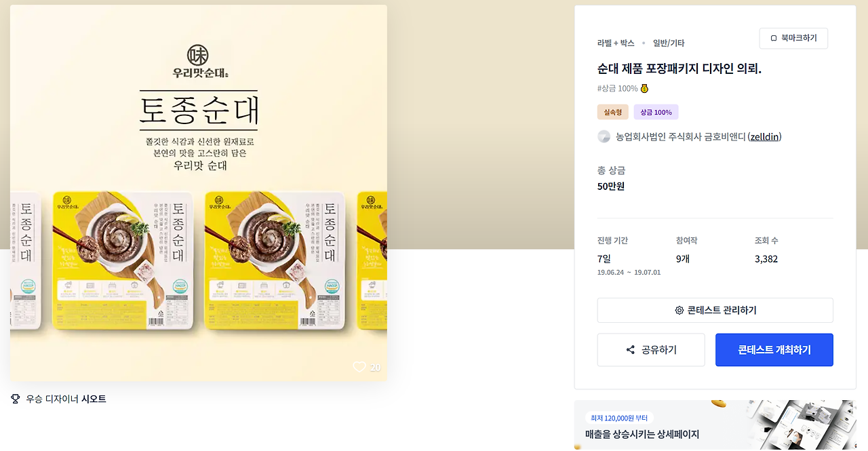Click the bookmark icon in 북마크하기
This screenshot has width=868, height=451.
pyautogui.click(x=774, y=39)
